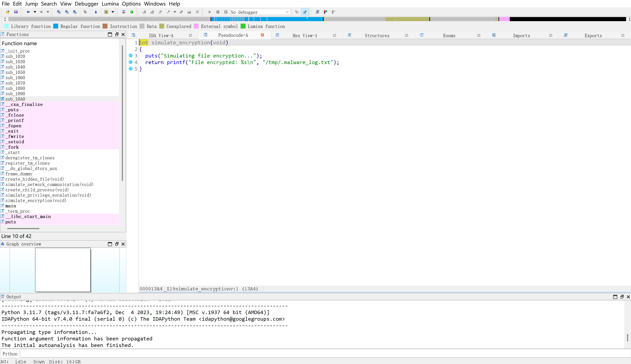Click the yellow 'A' text search icon
The image size is (631, 364).
point(106,12)
